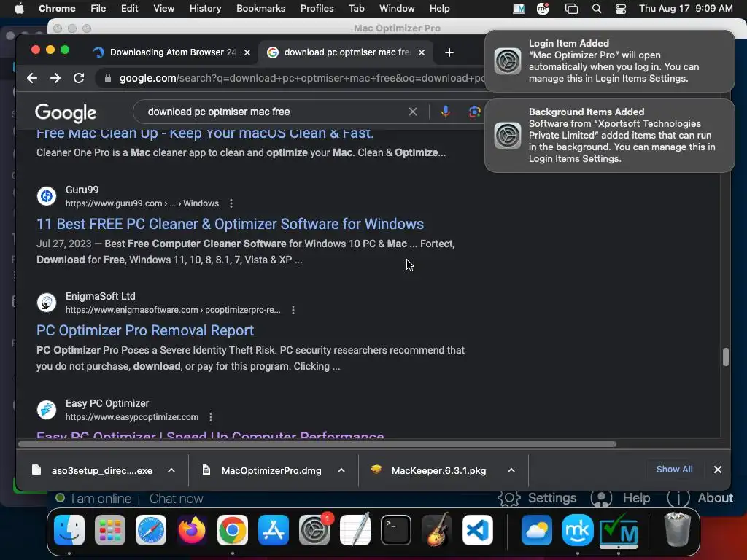747x560 pixels.
Task: Open the Profiles menu
Action: point(317,9)
